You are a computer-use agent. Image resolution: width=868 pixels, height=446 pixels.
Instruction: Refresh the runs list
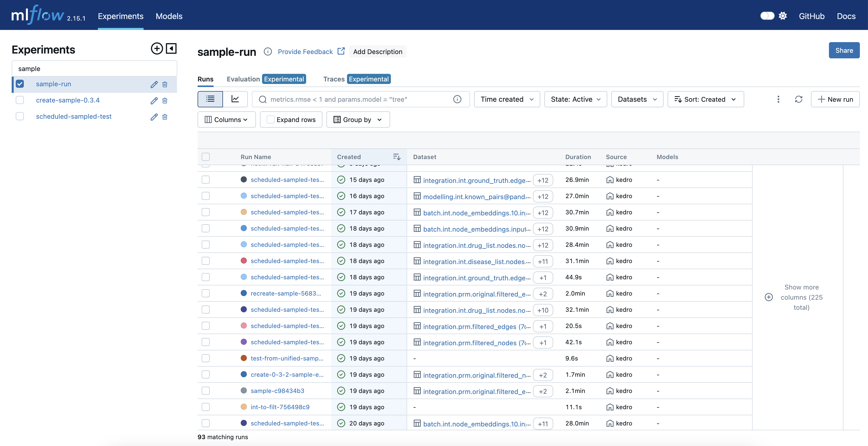(x=798, y=99)
